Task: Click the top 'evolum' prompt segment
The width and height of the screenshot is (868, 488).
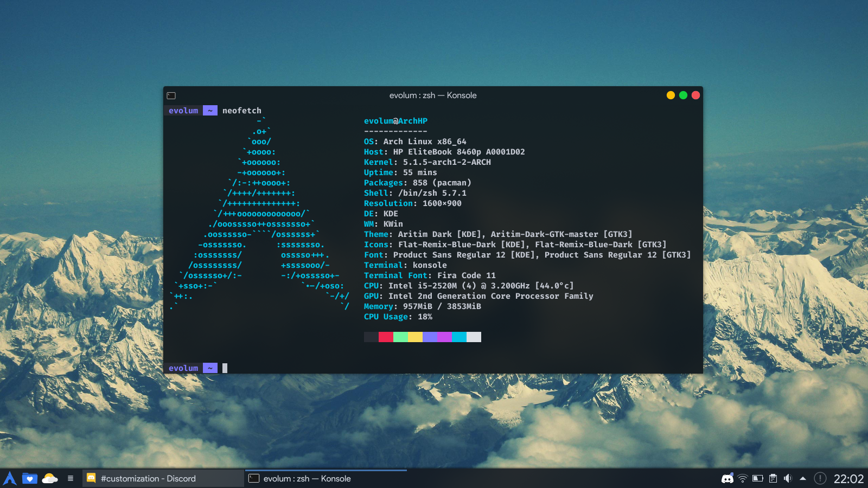Action: (183, 111)
